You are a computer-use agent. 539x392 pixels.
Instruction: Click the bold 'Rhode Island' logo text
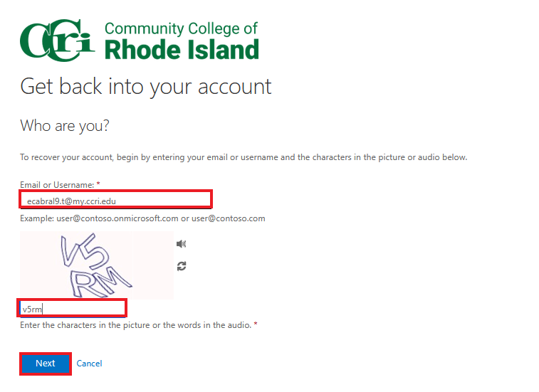(182, 50)
